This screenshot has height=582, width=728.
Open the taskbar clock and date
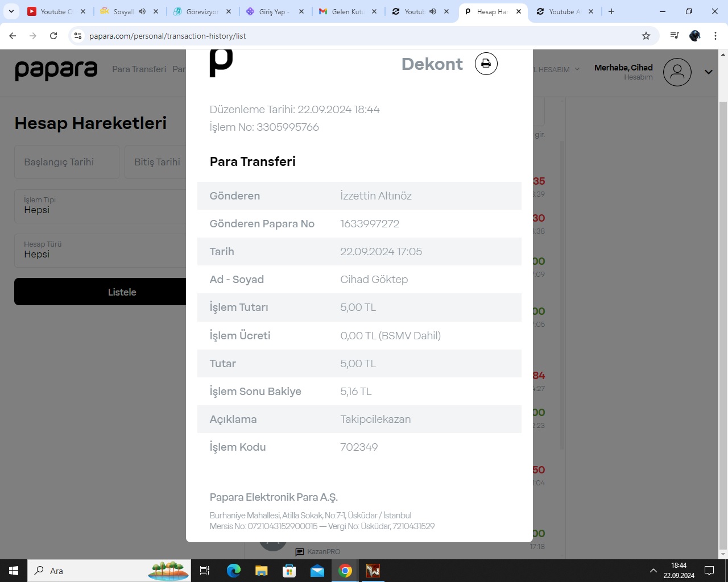[679, 571]
